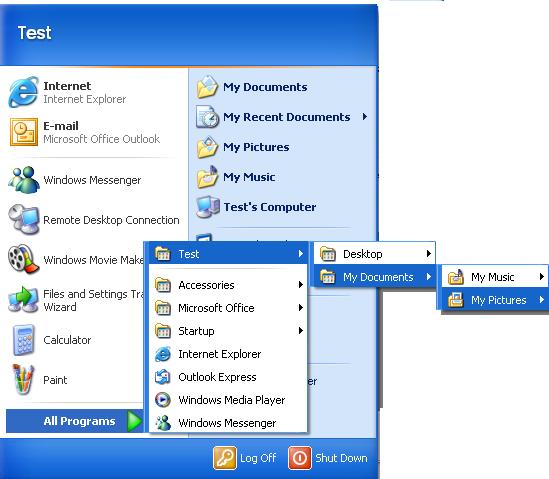Click the Windows Media Player icon

coord(163,400)
